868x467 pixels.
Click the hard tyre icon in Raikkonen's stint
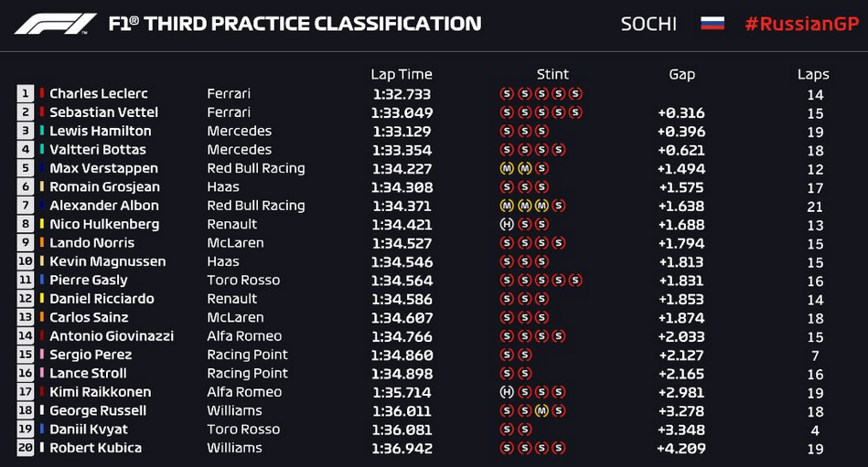tap(507, 392)
